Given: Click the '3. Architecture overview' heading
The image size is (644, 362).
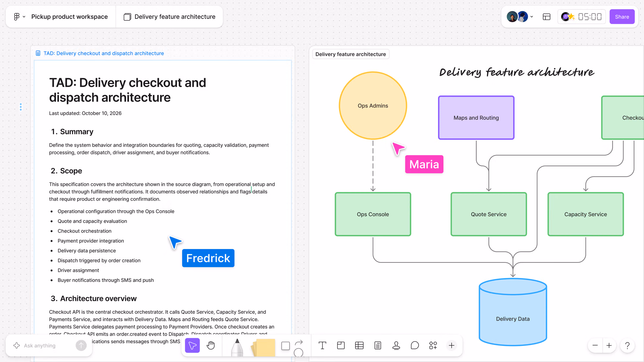Looking at the screenshot, I should 94,299.
